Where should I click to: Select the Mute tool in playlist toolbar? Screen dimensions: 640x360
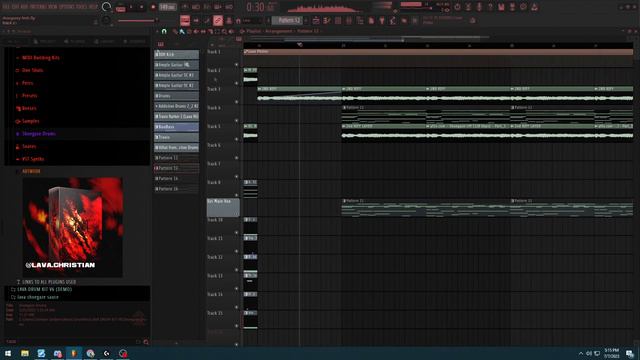click(196, 31)
